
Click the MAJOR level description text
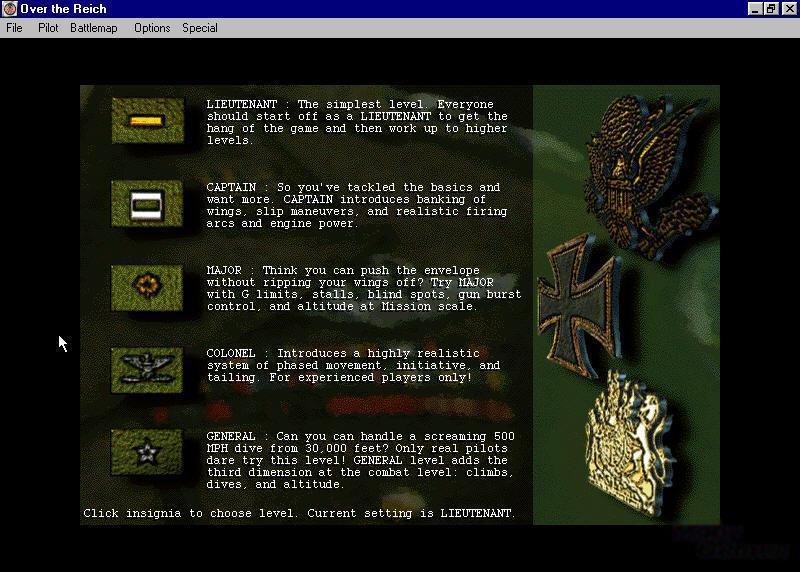point(364,288)
